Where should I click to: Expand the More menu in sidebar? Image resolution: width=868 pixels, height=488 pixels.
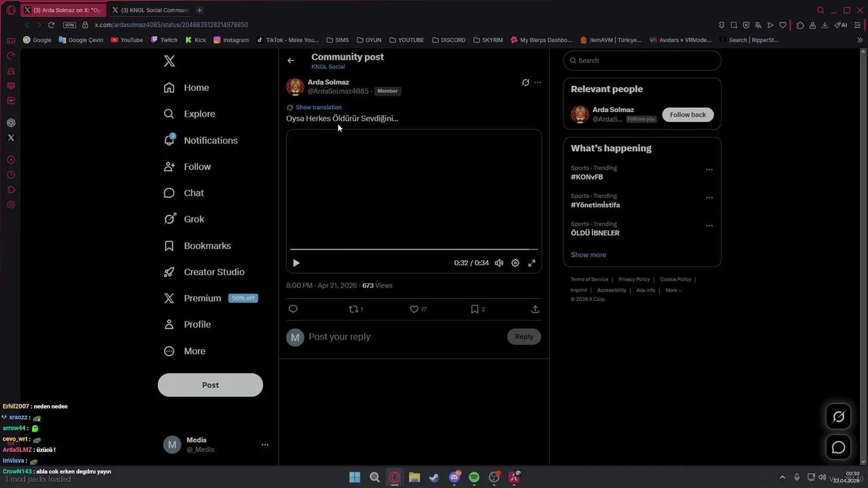point(184,351)
